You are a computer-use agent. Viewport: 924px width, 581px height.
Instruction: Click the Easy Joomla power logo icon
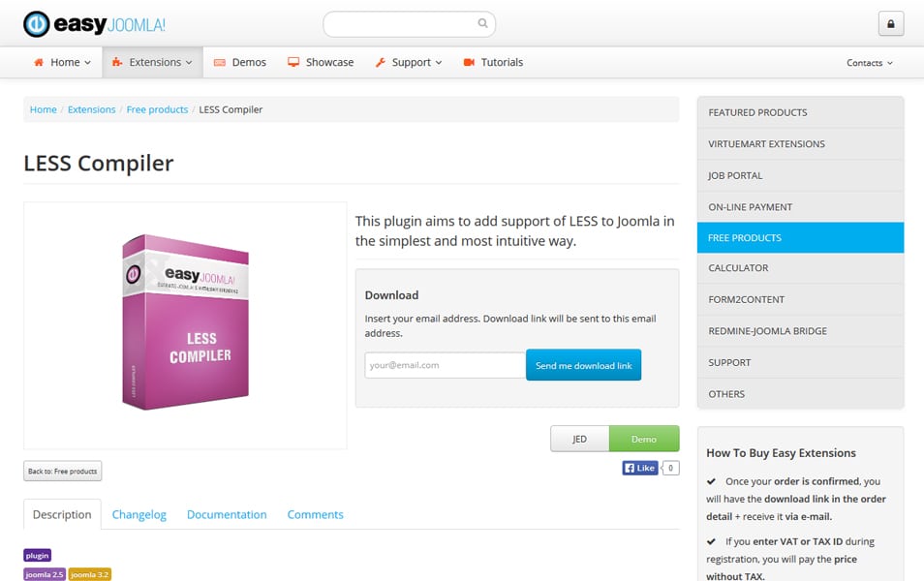click(36, 24)
